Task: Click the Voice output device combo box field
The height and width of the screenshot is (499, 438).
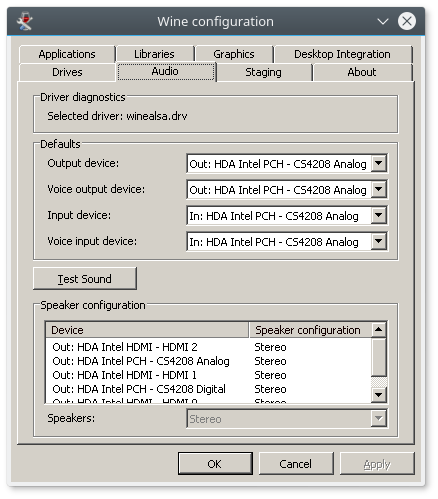Action: [287, 189]
